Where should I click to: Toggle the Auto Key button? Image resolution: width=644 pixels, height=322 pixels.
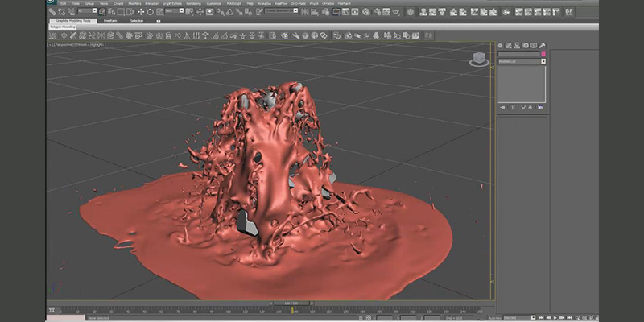click(x=494, y=318)
